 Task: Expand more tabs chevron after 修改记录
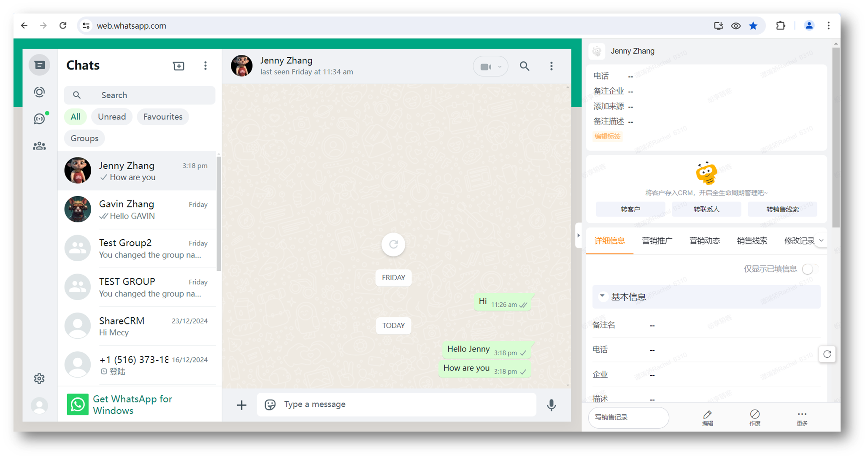point(821,240)
